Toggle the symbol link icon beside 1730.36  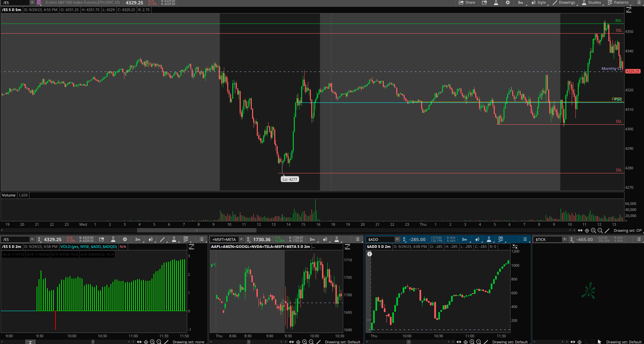(x=248, y=240)
